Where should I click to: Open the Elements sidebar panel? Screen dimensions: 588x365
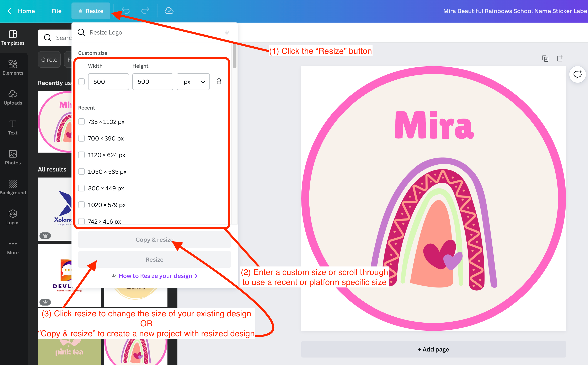click(13, 67)
